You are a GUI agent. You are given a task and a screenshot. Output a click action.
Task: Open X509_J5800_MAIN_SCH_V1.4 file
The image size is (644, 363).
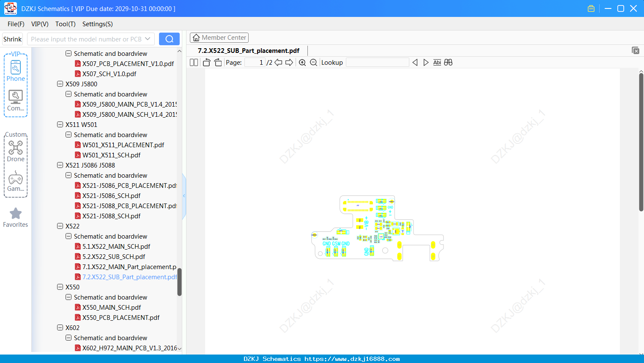(129, 114)
